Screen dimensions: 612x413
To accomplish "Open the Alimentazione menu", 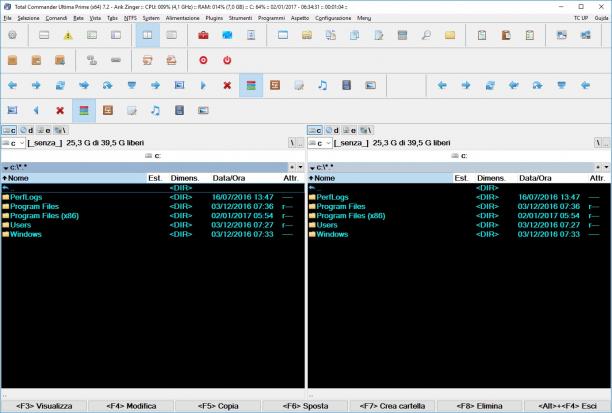I will point(182,18).
